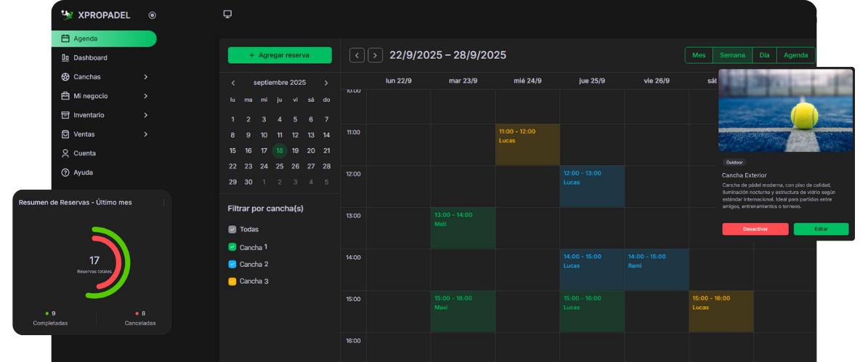Screen dimensions: 868x362
Task: Uncheck the Cancha 1 filter
Action: coord(232,247)
